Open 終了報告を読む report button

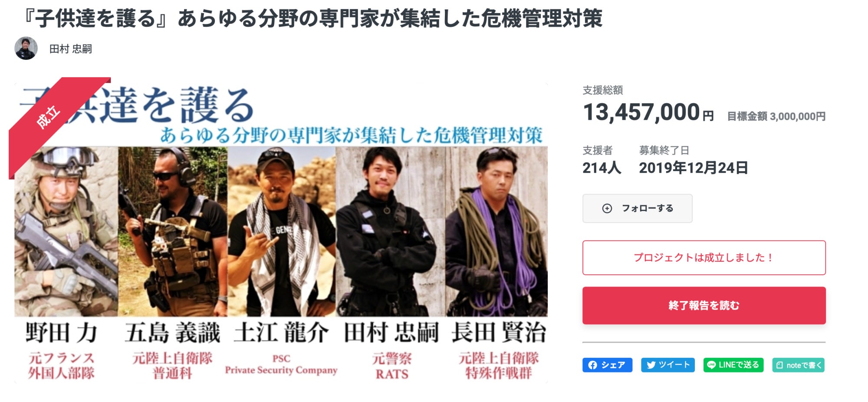(704, 305)
